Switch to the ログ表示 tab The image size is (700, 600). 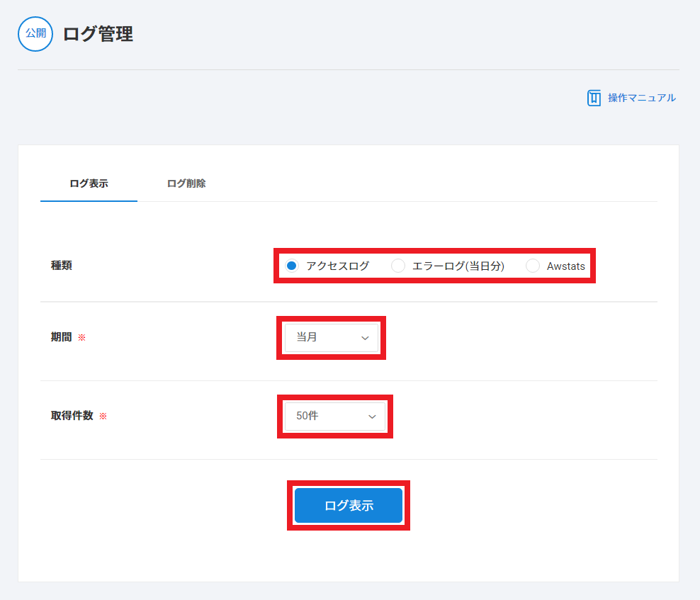[x=89, y=183]
